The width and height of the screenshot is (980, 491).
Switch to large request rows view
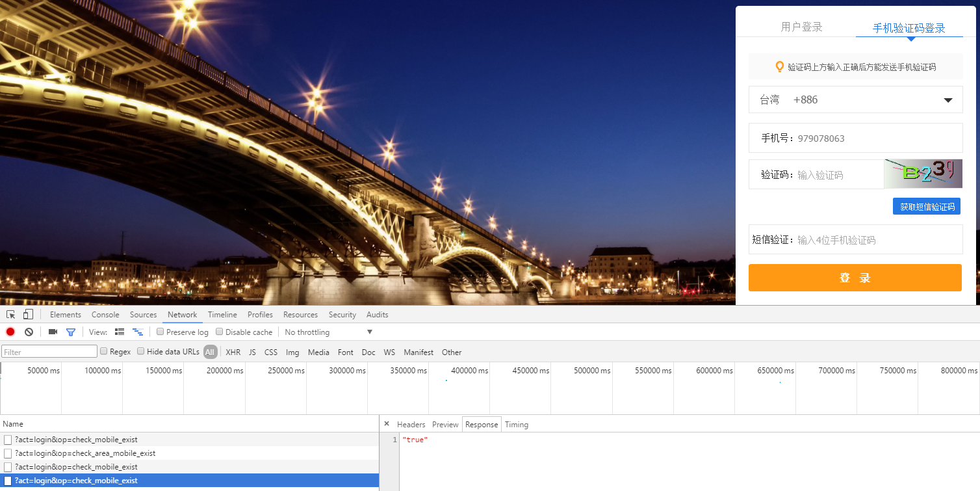pos(120,332)
